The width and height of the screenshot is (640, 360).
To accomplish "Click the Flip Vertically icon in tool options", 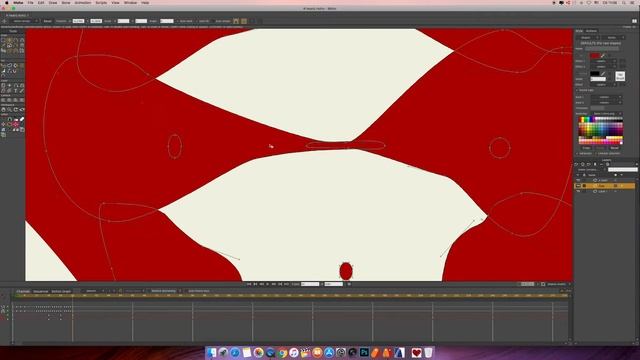I will (244, 21).
